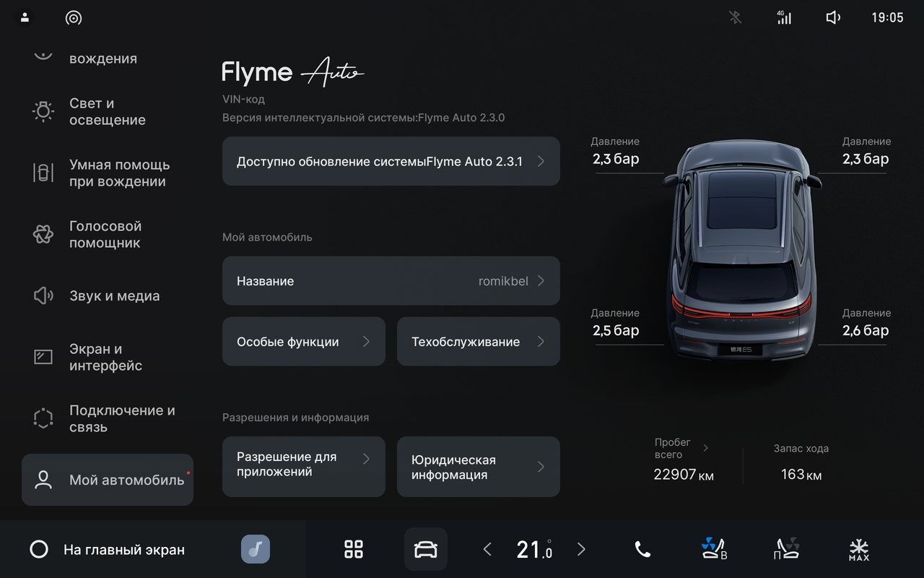Activate MAX climate cooling icon

pos(859,550)
